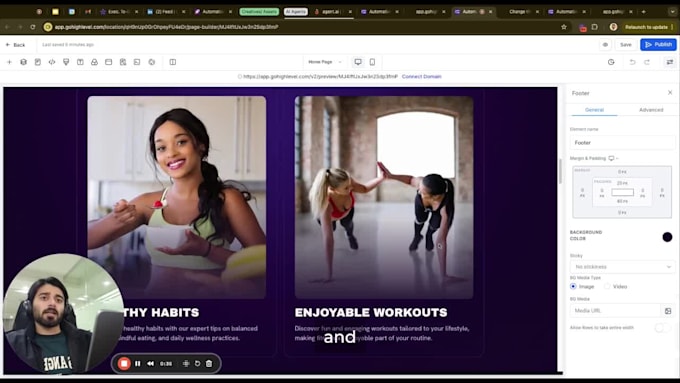This screenshot has height=383, width=680.
Task: Switch to desktop view icon
Action: [358, 62]
